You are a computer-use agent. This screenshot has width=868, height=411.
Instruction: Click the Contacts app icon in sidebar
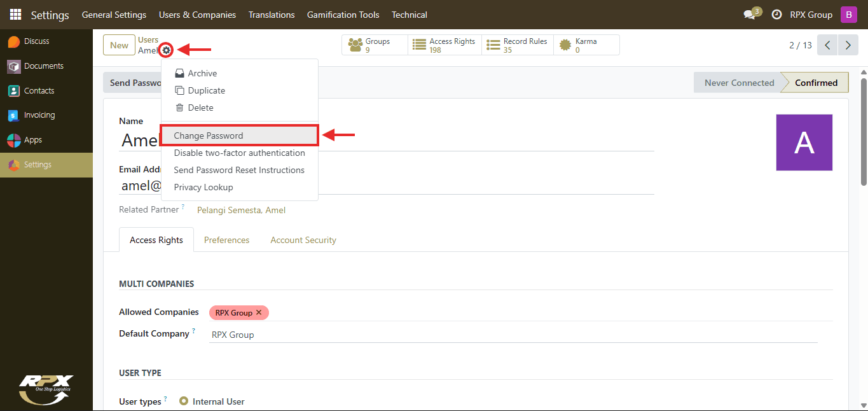[x=14, y=91]
